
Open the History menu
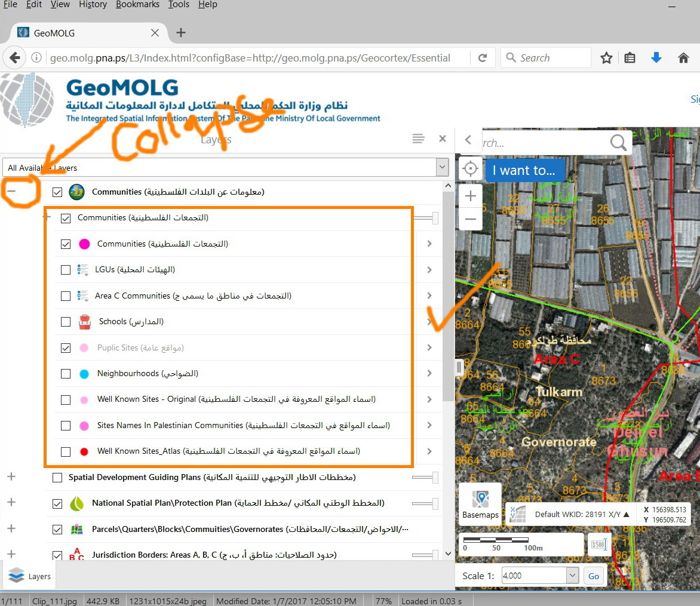click(x=93, y=4)
